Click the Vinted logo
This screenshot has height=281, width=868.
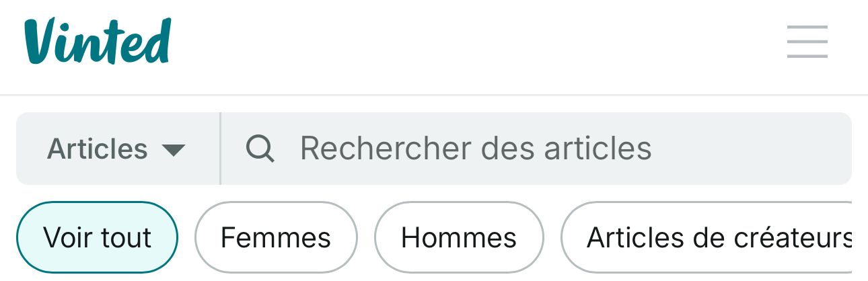(98, 41)
